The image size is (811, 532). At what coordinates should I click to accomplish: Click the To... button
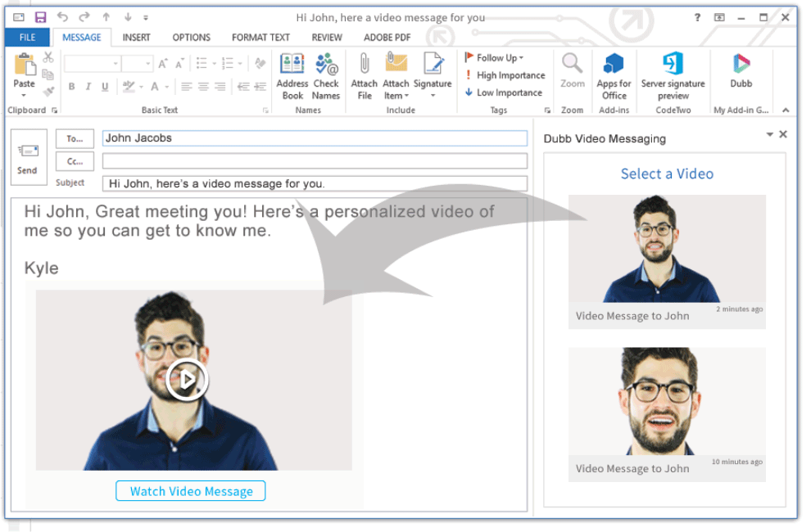pyautogui.click(x=75, y=138)
